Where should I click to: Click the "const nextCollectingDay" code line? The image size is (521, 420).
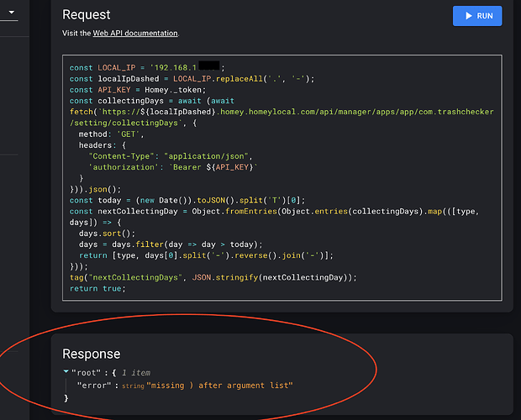click(x=275, y=217)
